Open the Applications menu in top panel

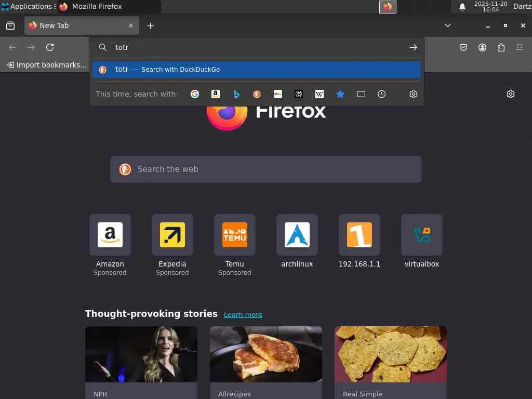[x=28, y=6]
